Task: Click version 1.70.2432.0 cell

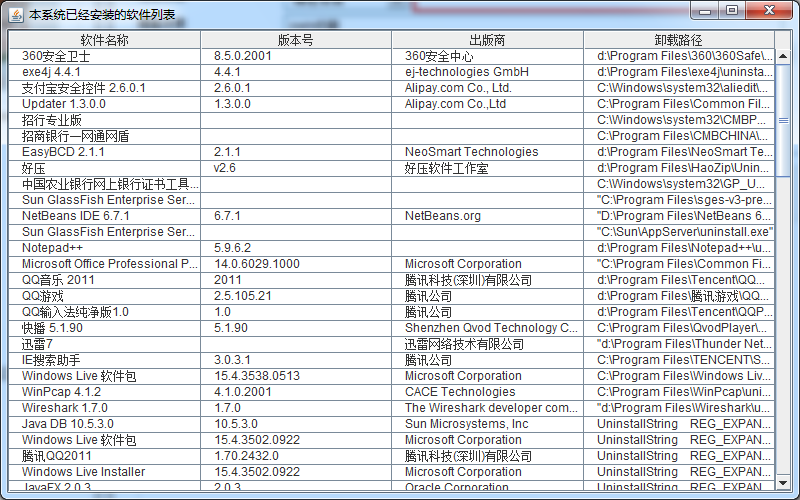Action: point(296,456)
